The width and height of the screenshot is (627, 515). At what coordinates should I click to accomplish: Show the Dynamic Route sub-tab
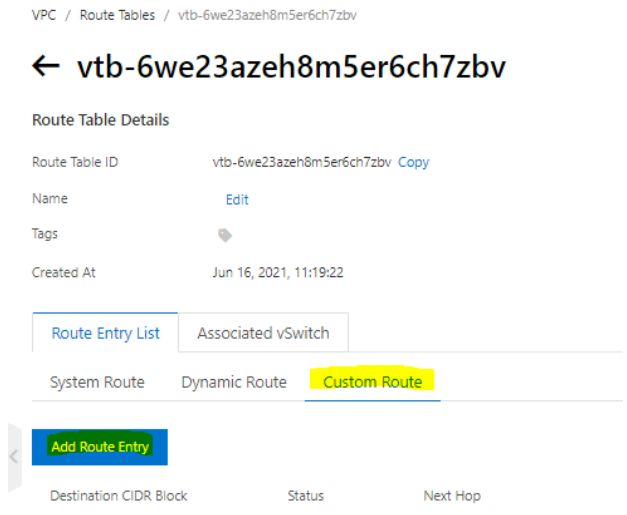(x=234, y=382)
